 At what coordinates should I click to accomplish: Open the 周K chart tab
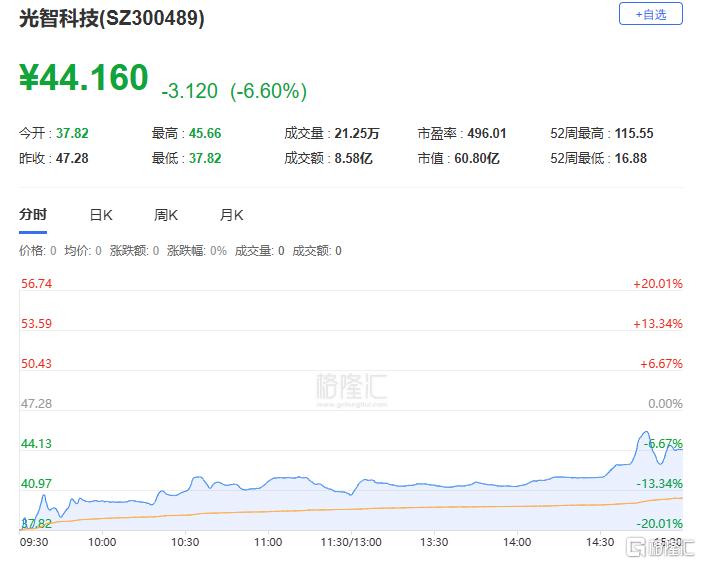click(166, 215)
